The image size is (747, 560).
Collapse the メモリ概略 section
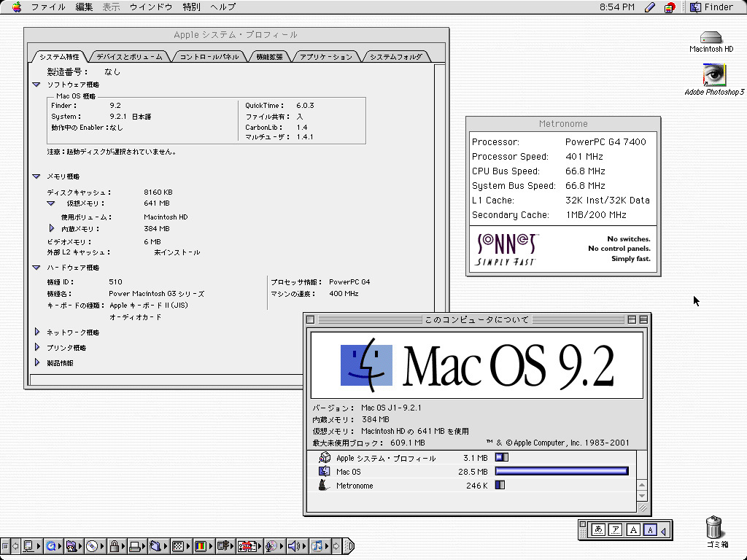(x=36, y=176)
